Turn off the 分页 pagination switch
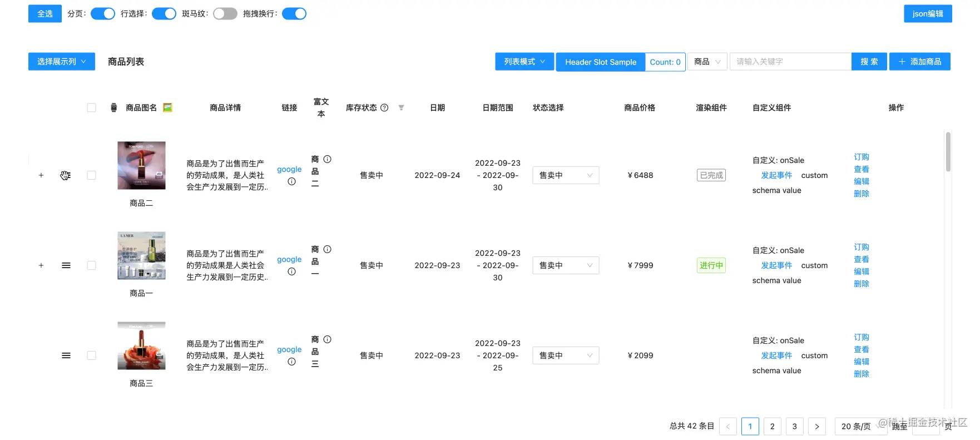The image size is (980, 440). click(x=102, y=14)
